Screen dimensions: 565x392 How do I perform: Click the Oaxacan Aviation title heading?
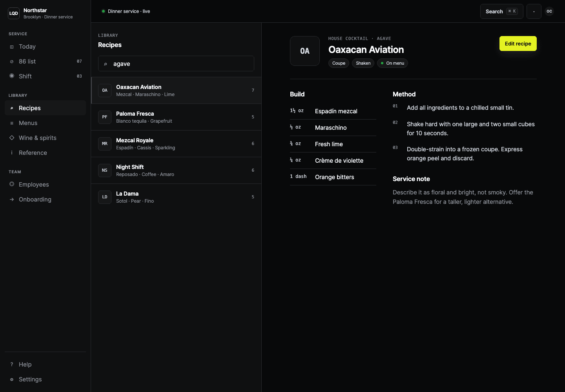tap(366, 50)
